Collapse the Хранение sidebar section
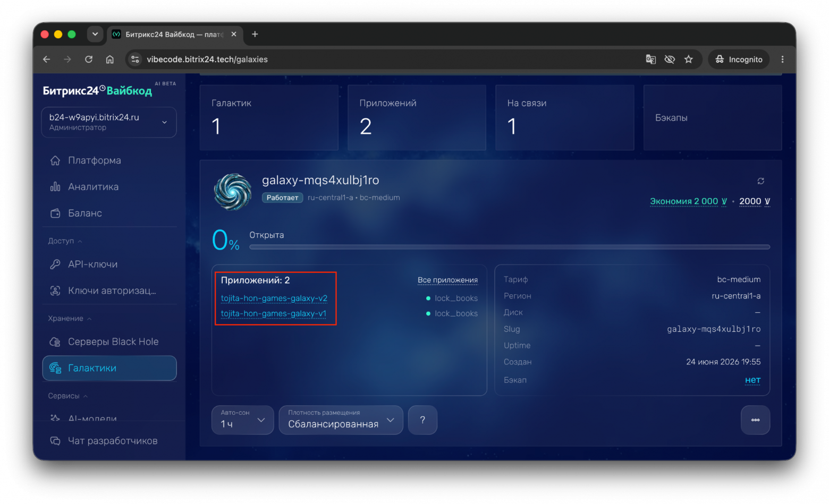The height and width of the screenshot is (504, 829). click(x=70, y=319)
